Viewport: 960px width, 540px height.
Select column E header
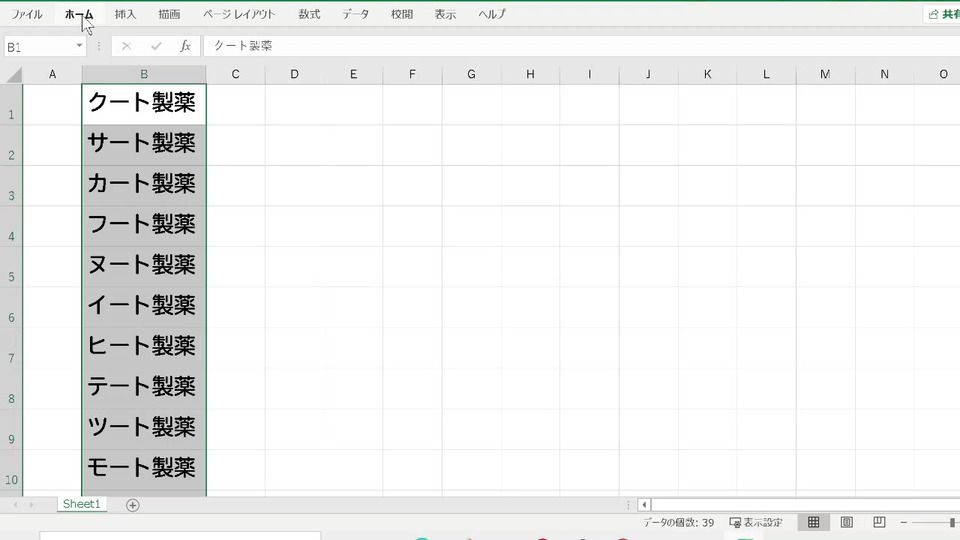353,74
